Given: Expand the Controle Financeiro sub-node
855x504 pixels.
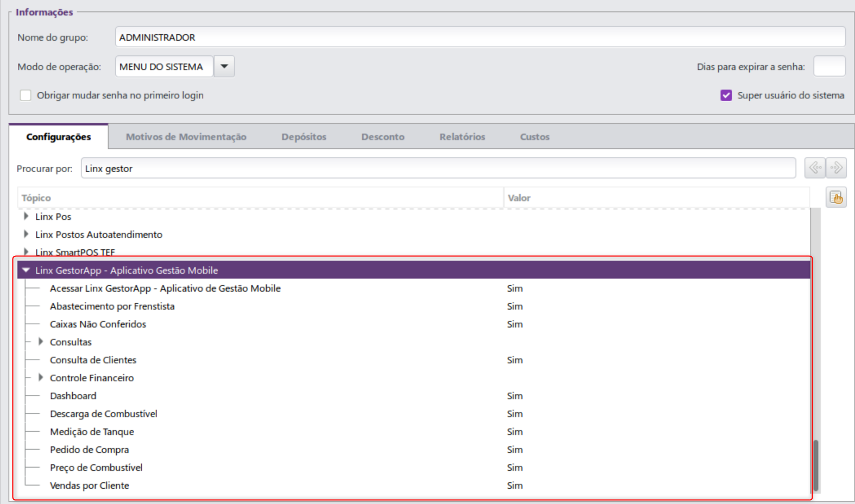Looking at the screenshot, I should tap(40, 377).
